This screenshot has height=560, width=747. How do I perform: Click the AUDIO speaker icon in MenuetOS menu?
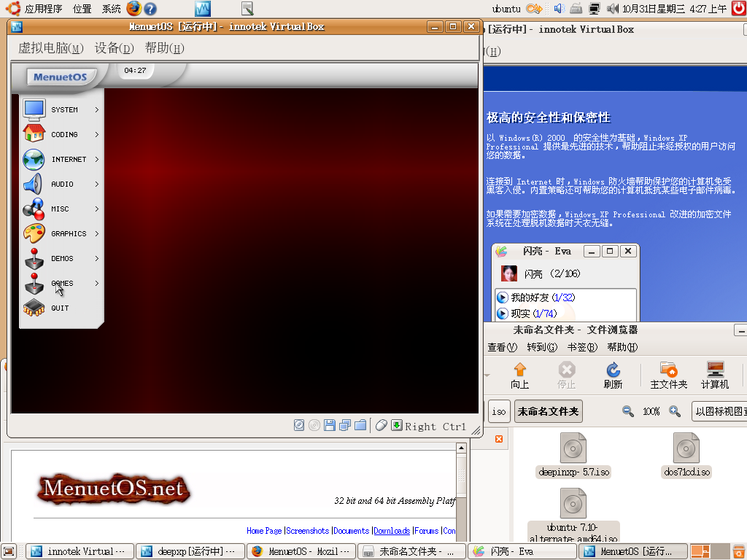click(34, 184)
